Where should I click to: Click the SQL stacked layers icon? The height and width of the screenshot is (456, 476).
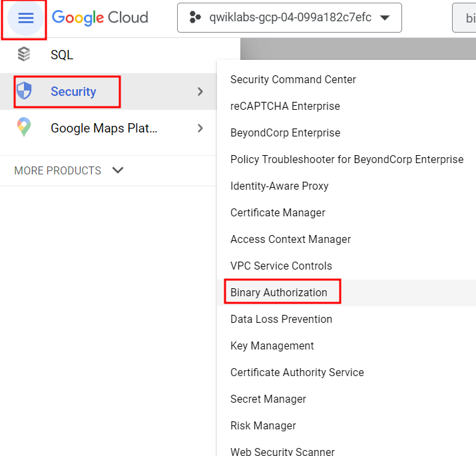24,55
